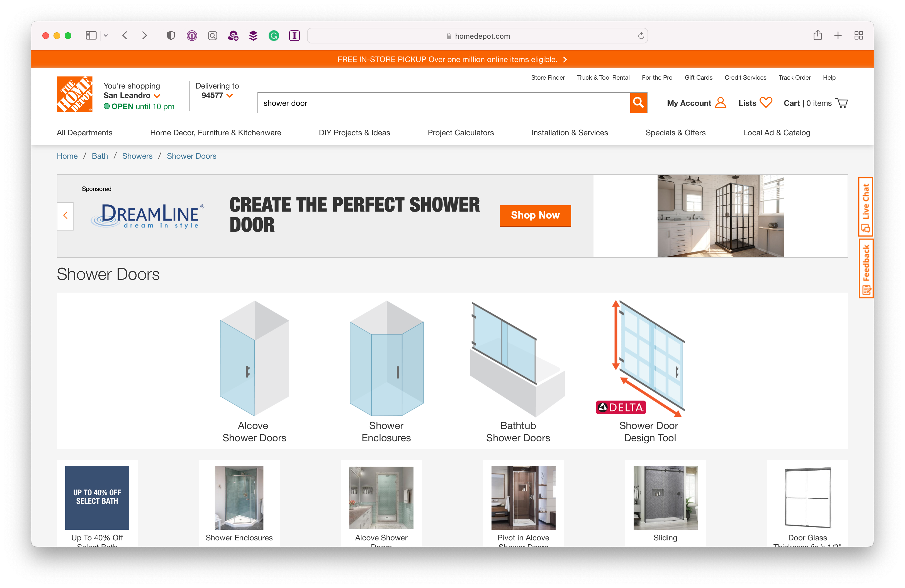Image resolution: width=905 pixels, height=588 pixels.
Task: Open Sliding shower doors tile
Action: click(665, 504)
